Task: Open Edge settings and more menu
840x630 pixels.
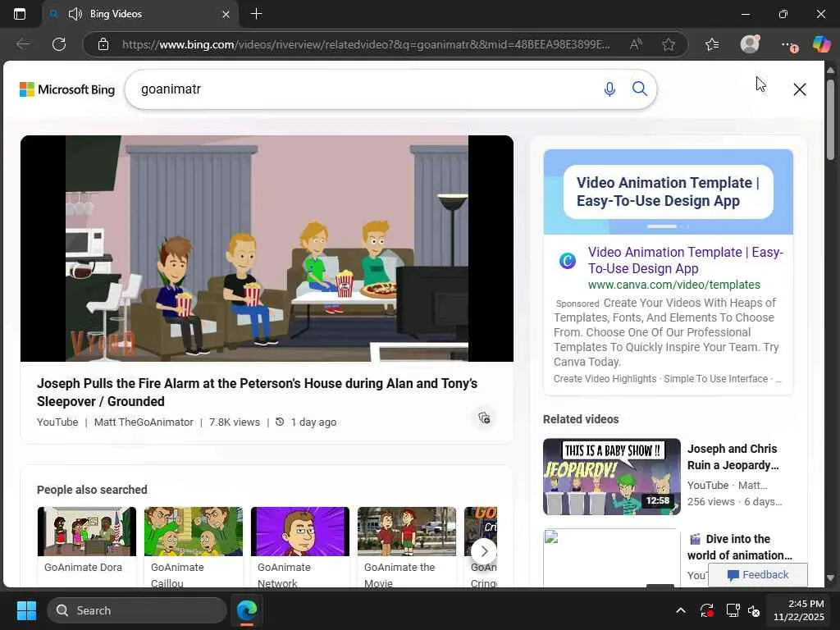Action: [788, 45]
